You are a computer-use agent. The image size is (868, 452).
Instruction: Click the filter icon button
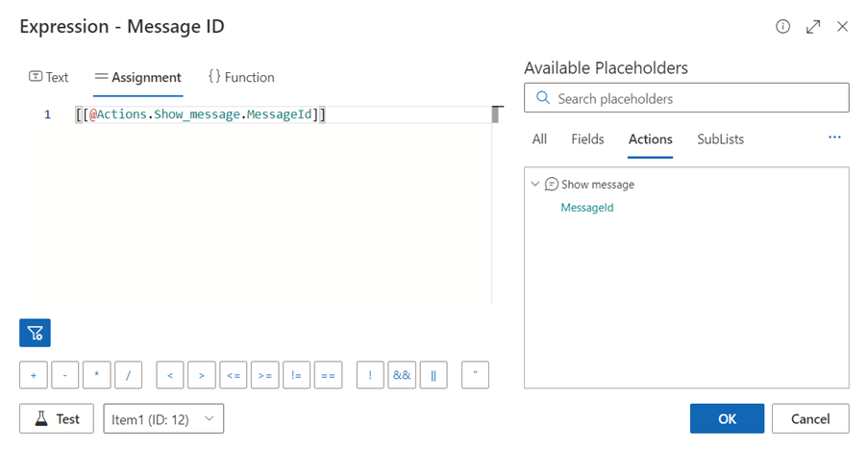(35, 333)
